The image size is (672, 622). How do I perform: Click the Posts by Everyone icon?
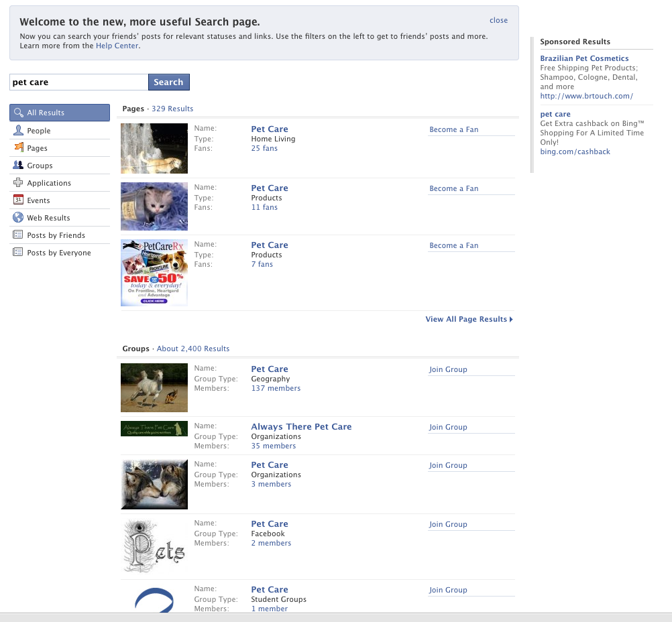pos(18,252)
